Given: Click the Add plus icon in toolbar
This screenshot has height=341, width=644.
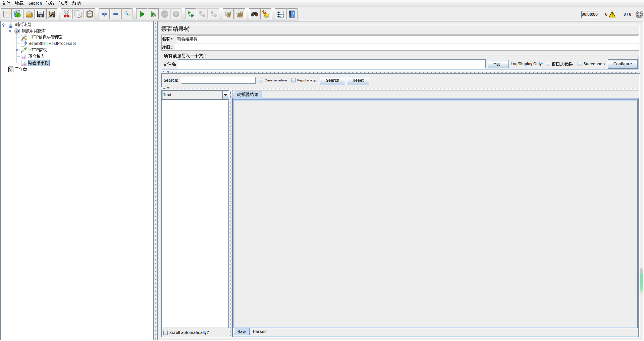Looking at the screenshot, I should [x=104, y=14].
